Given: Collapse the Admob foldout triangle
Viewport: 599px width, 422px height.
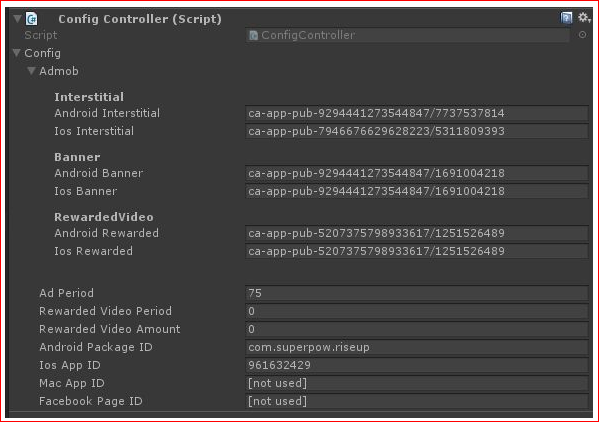Looking at the screenshot, I should tap(31, 71).
